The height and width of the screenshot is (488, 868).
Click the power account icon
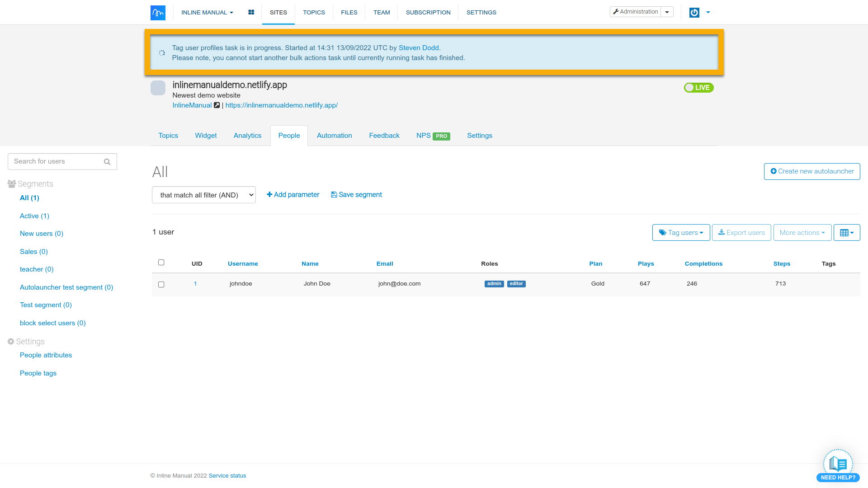click(x=694, y=13)
